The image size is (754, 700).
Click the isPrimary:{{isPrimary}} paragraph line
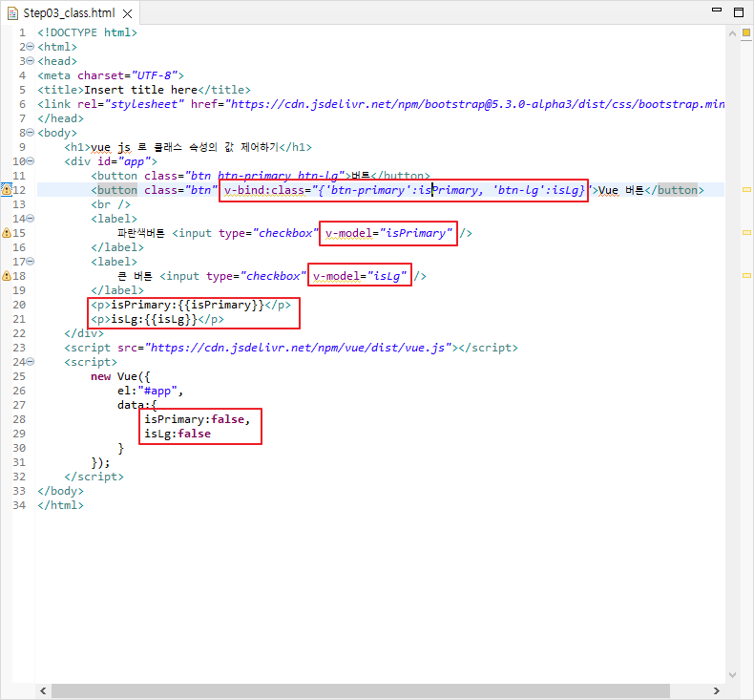click(x=191, y=305)
